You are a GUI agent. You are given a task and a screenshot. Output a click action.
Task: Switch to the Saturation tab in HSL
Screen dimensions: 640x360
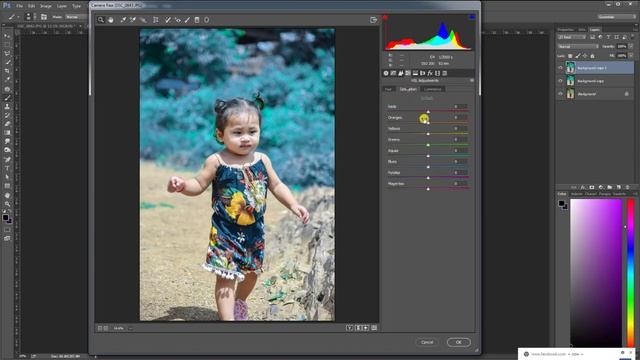click(408, 89)
